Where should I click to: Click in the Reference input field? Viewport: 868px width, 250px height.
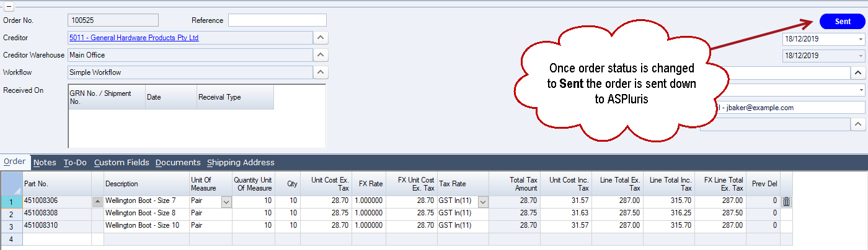277,20
